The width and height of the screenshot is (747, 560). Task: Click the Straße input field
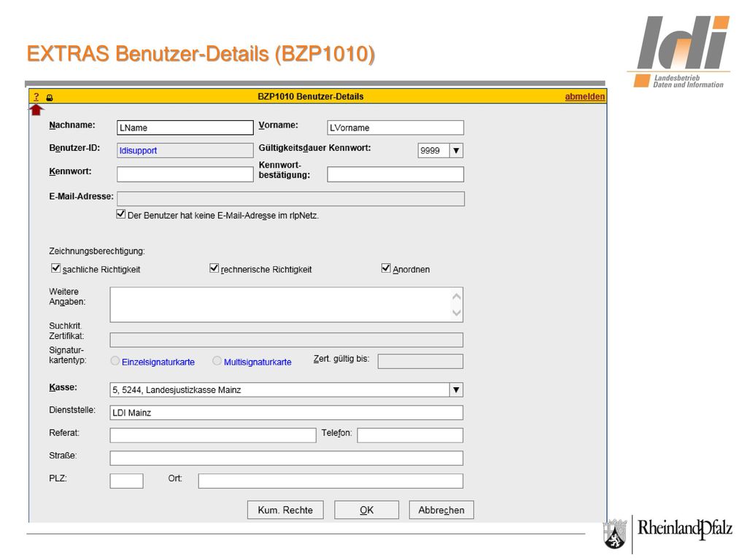[x=286, y=458]
